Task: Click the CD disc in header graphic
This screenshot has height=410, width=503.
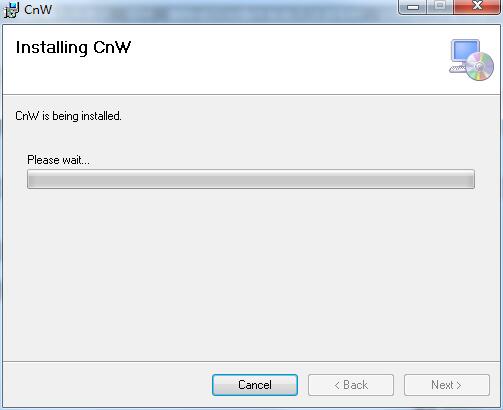Action: (x=480, y=66)
